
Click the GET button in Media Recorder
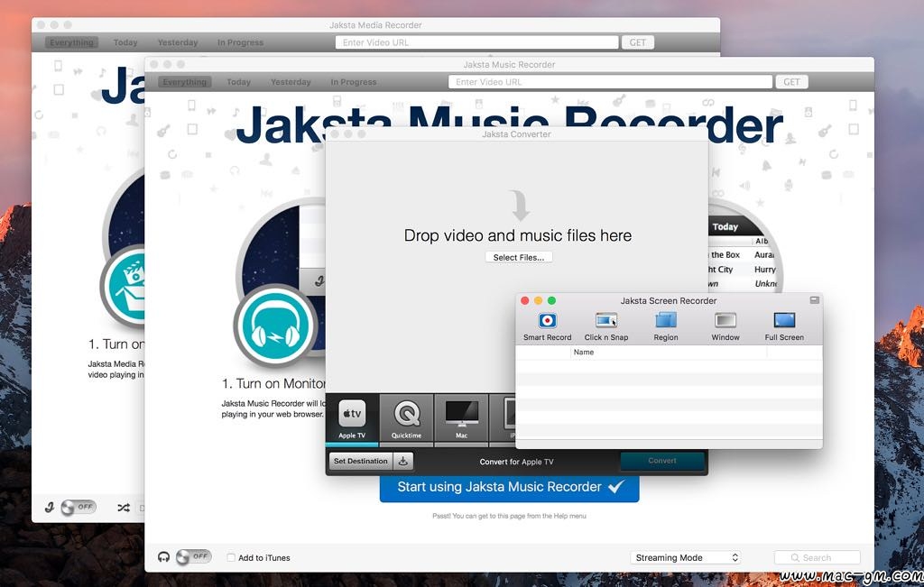tap(638, 42)
